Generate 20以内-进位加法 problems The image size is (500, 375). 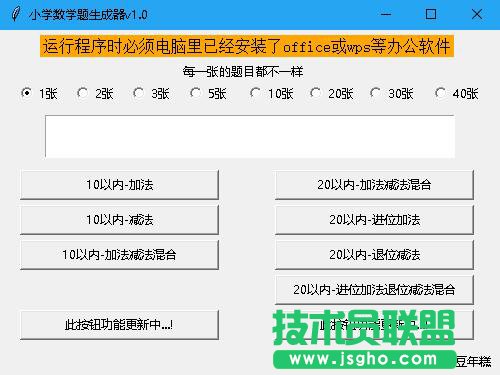pos(374,220)
